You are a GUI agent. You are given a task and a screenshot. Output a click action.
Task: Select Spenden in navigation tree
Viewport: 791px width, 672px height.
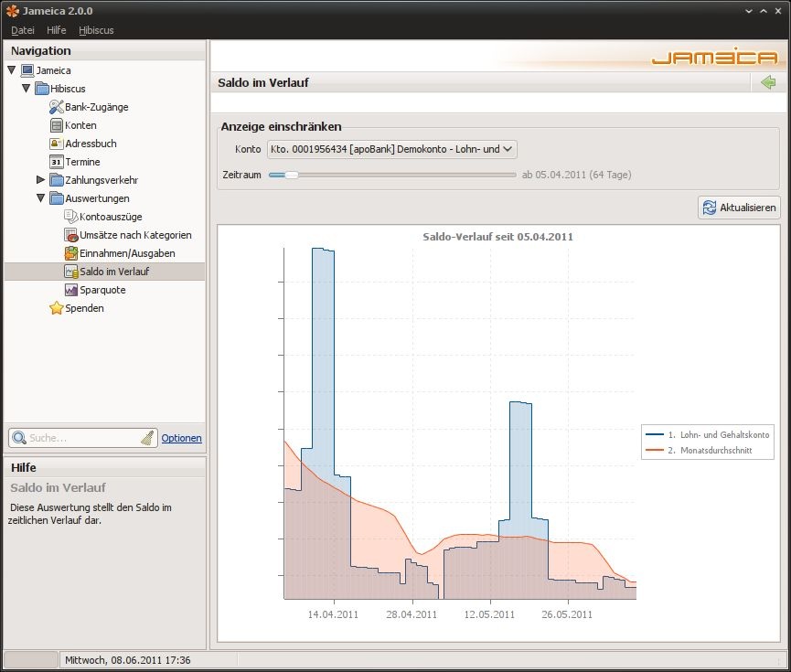pos(84,308)
